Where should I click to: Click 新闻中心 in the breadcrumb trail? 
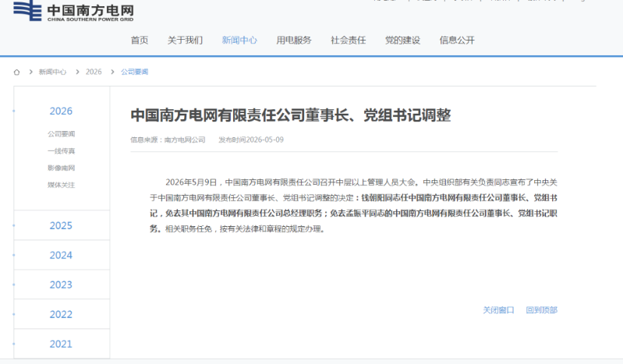[x=52, y=72]
